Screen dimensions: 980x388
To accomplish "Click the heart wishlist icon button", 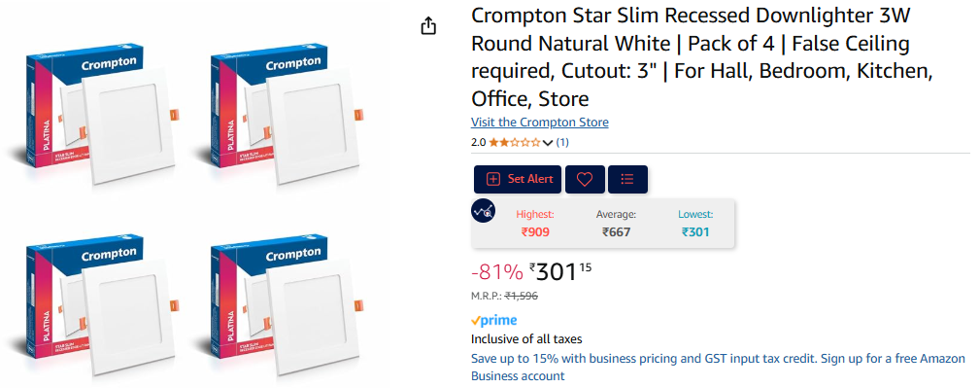I will 585,180.
